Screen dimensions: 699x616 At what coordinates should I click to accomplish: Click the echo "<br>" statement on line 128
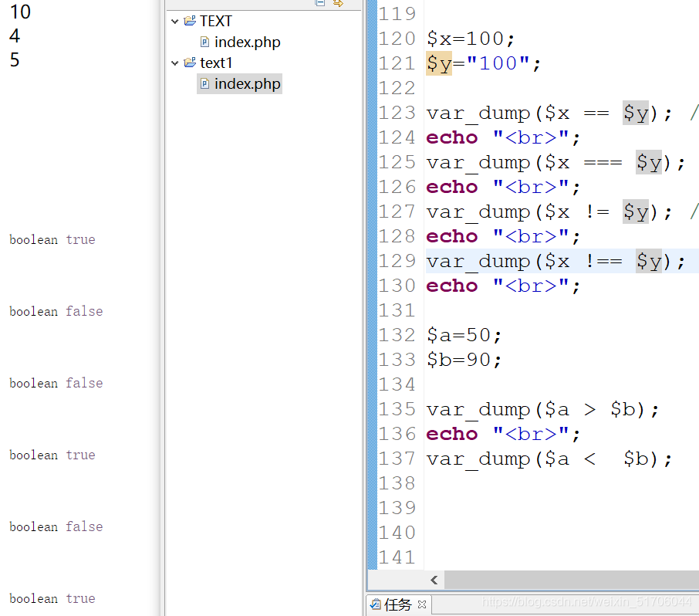(x=503, y=236)
